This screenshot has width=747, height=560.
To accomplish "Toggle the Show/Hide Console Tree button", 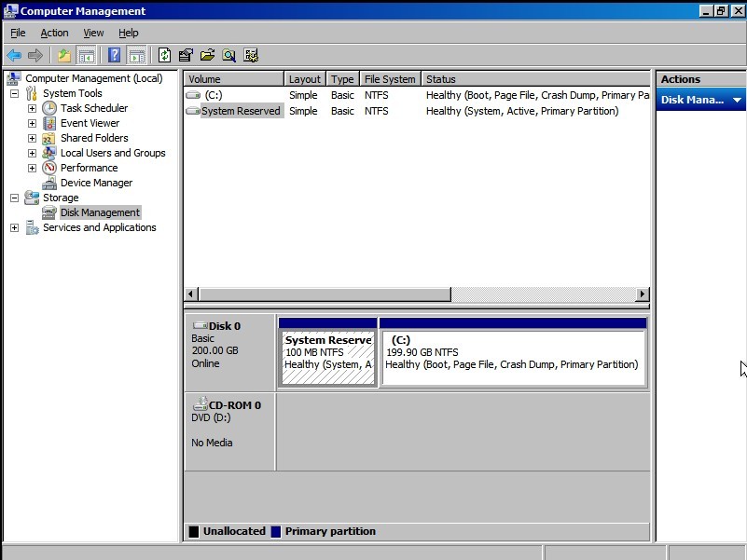I will (86, 56).
